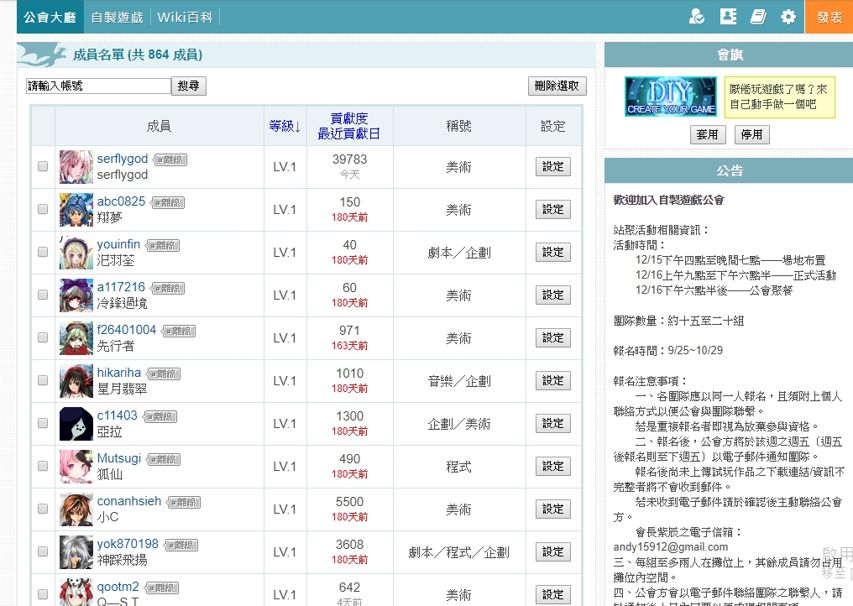Check the box for member Mutsugi

(43, 467)
